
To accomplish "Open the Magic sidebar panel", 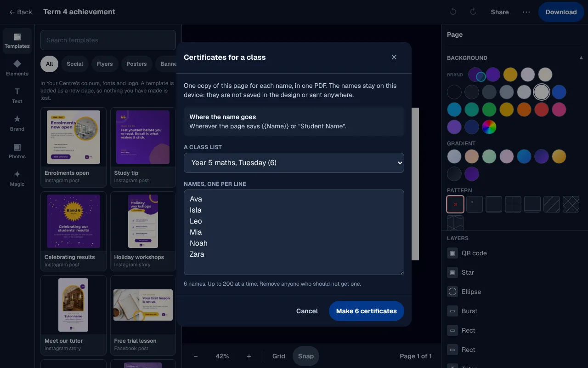I will coord(17,178).
